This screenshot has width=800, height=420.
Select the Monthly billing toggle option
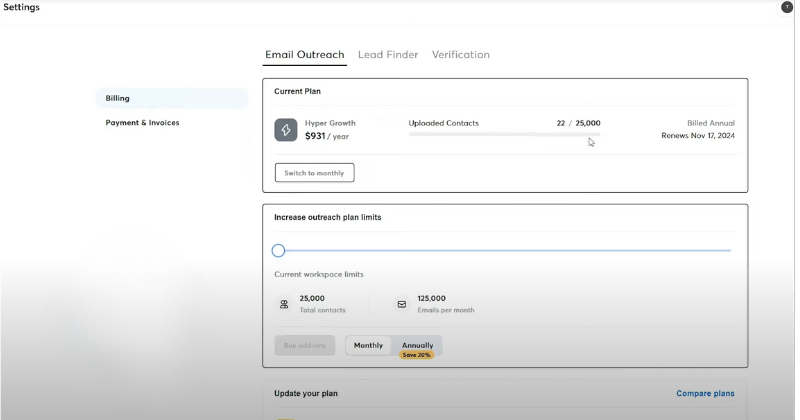coord(368,345)
